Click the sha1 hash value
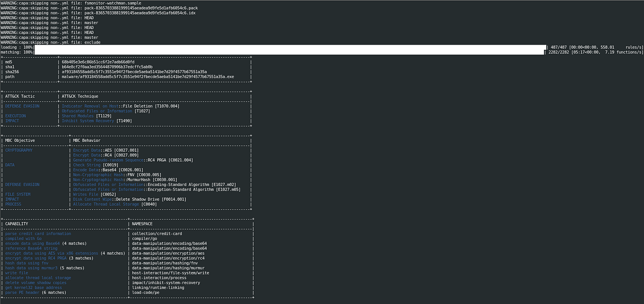Screen dimensions: 644x304 point(107,67)
